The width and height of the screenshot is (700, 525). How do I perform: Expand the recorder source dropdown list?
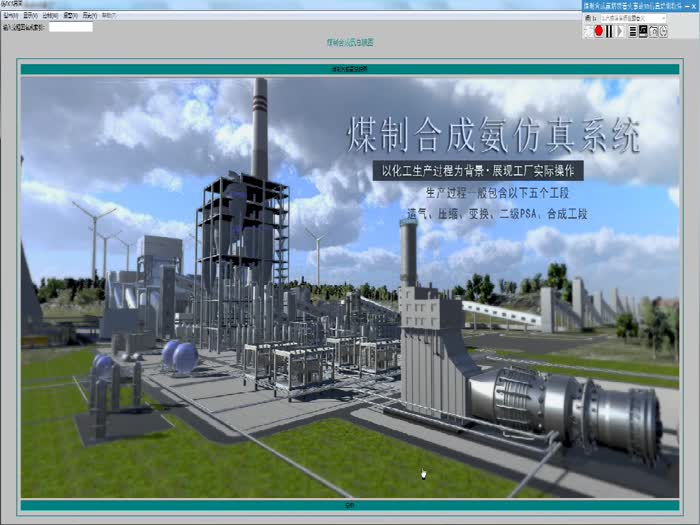point(663,18)
